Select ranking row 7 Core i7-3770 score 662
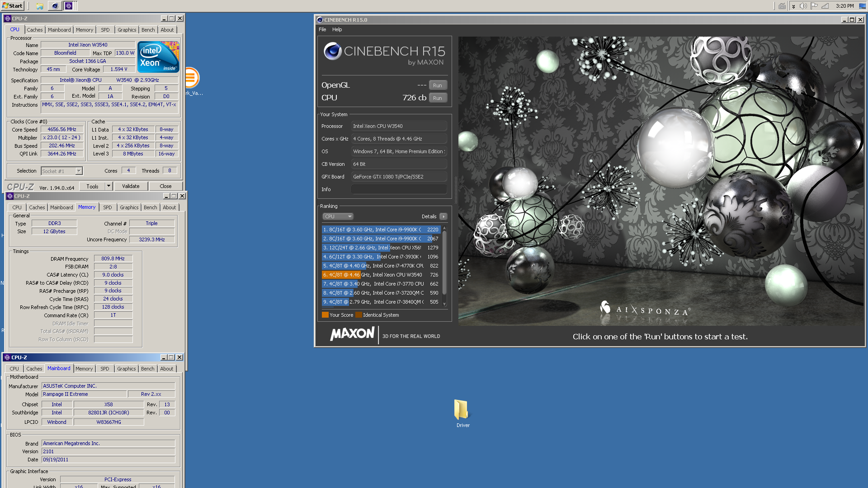 coord(381,284)
